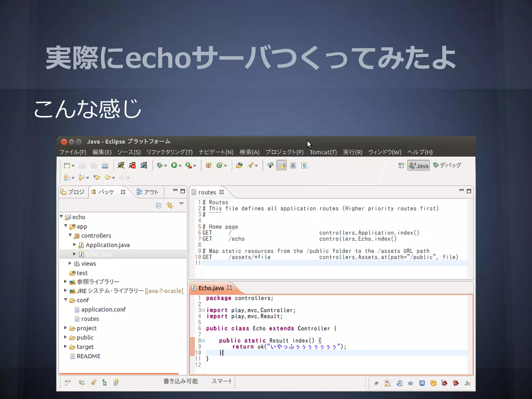Toggle the Mark Occurrences highlighter icon
The width and height of the screenshot is (532, 399).
click(282, 165)
